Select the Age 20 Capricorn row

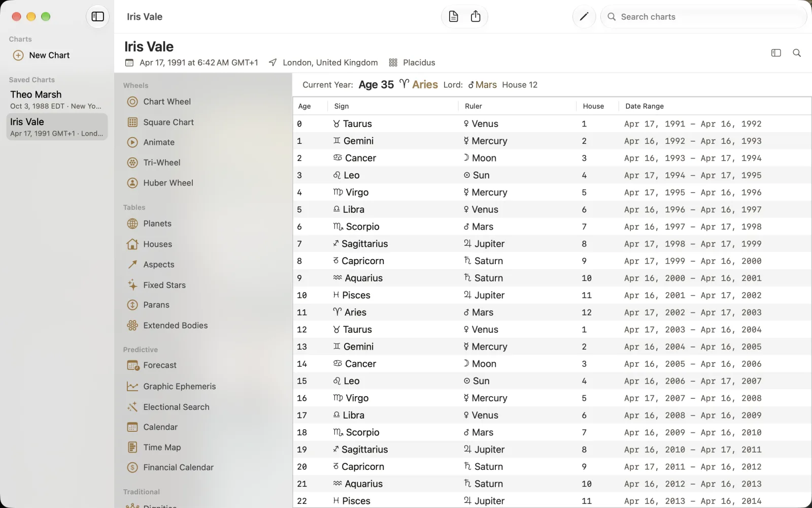point(552,467)
